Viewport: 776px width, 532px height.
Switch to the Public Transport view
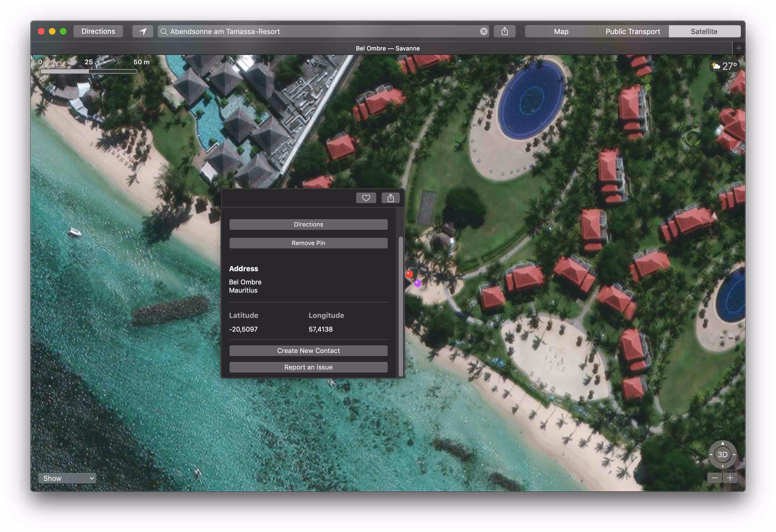(x=632, y=31)
